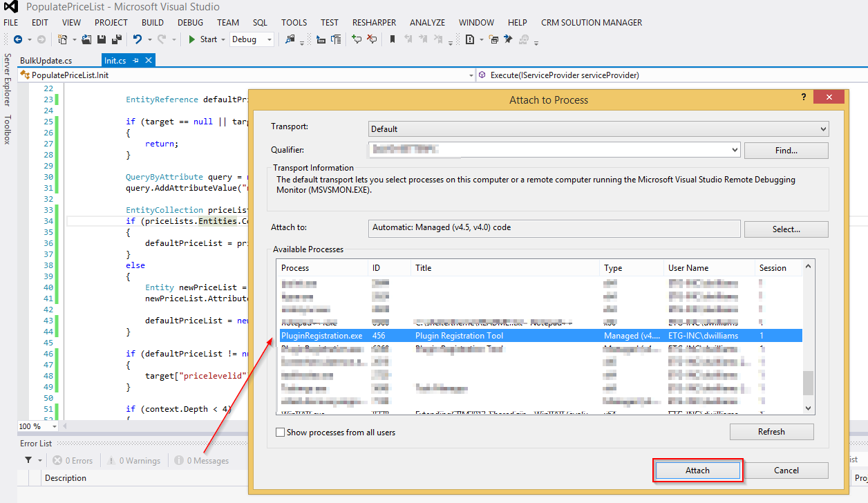The height and width of the screenshot is (503, 868).
Task: Open the Server Explorer side tab
Action: (x=8, y=81)
